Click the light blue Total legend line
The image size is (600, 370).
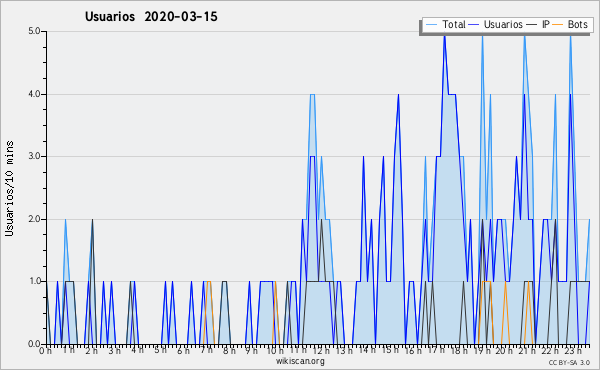point(431,25)
